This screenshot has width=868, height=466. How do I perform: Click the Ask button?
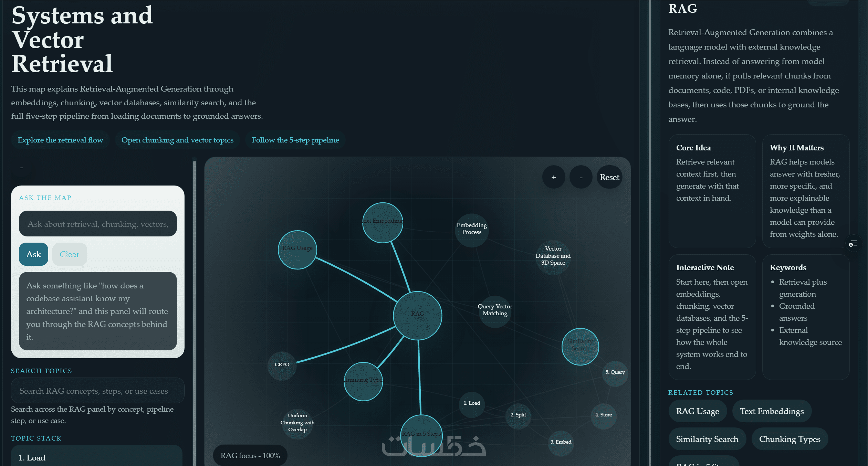point(33,254)
